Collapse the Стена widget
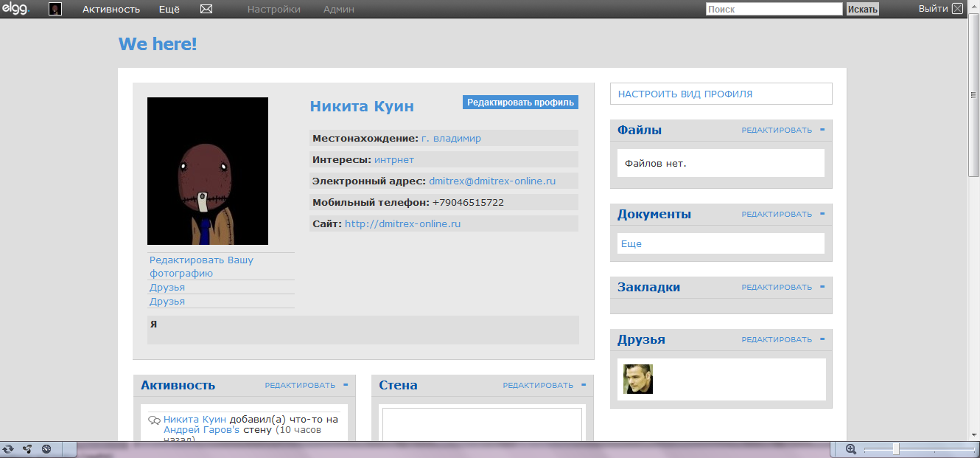 coord(584,385)
